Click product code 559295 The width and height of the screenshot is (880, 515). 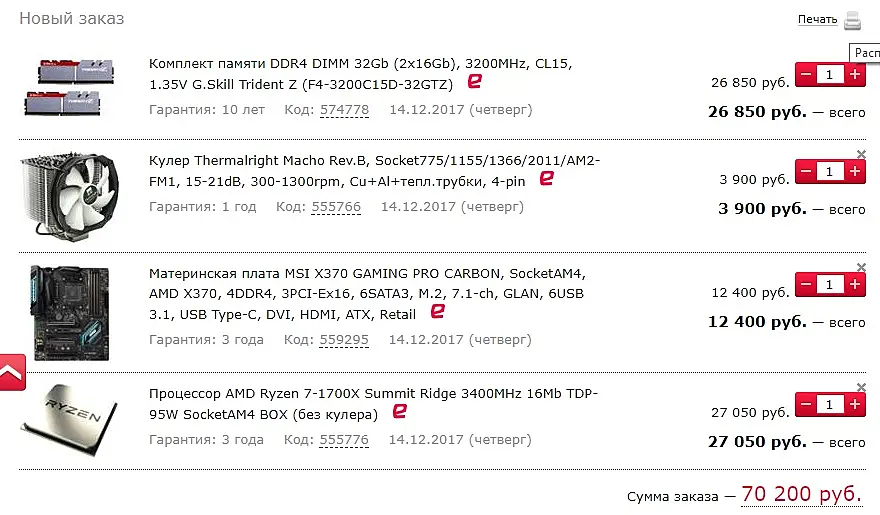pyautogui.click(x=344, y=340)
